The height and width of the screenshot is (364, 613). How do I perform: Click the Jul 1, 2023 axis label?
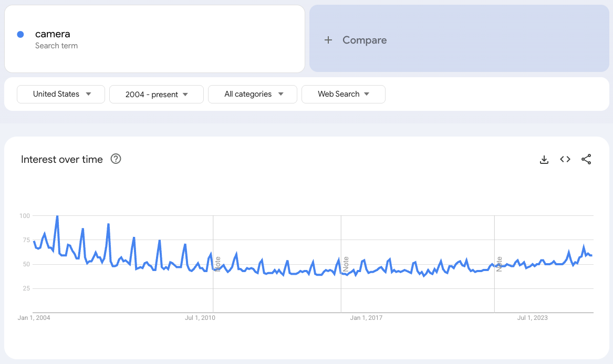[x=532, y=318]
